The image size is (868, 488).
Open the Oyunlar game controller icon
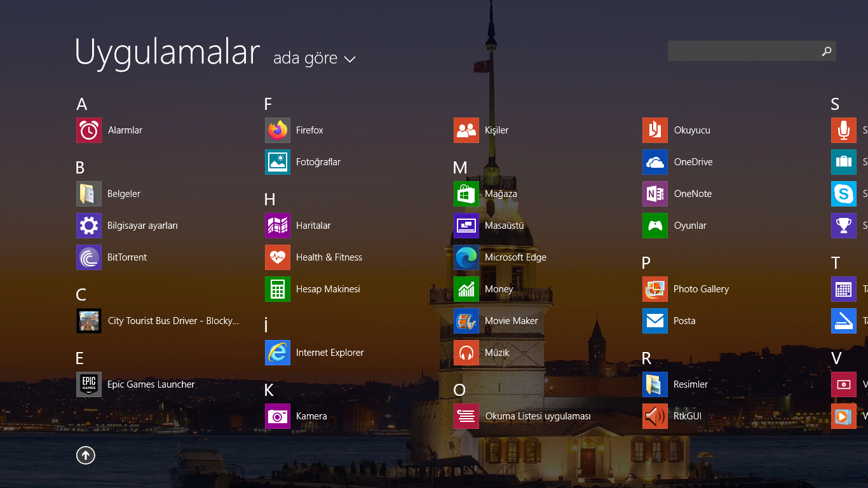pyautogui.click(x=655, y=226)
